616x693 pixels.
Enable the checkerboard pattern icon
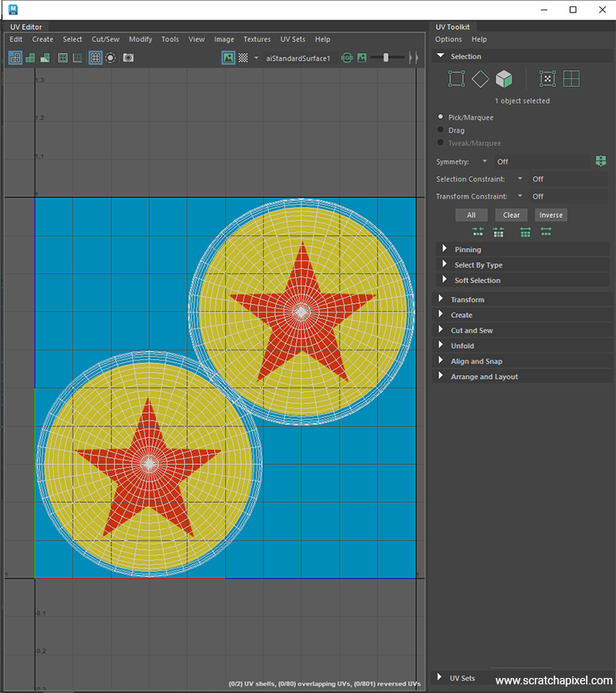pos(243,58)
